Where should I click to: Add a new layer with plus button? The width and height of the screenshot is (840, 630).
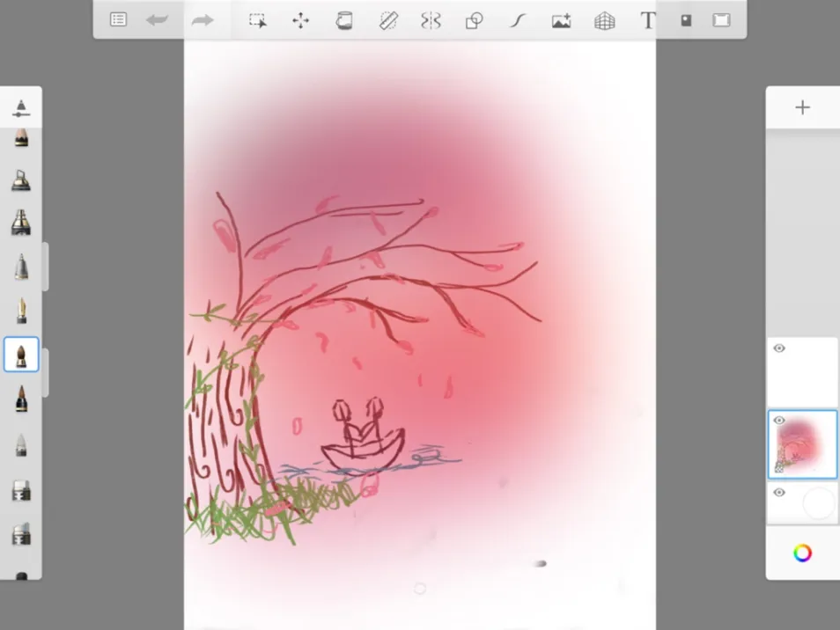point(802,107)
